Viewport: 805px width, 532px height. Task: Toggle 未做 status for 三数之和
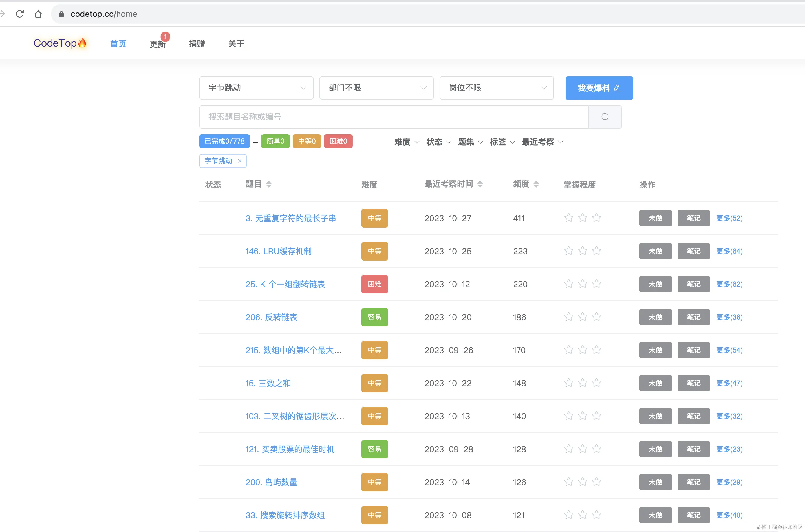pyautogui.click(x=655, y=383)
